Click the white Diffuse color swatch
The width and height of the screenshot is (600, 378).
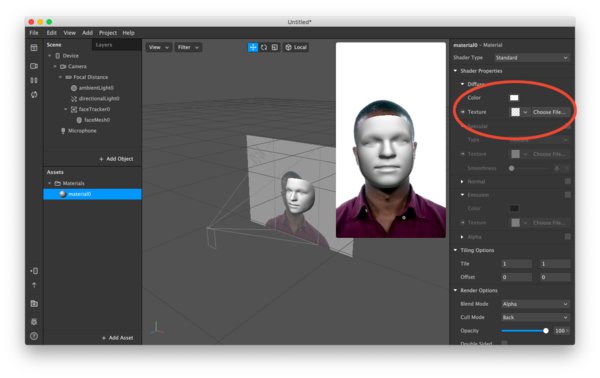coord(514,98)
